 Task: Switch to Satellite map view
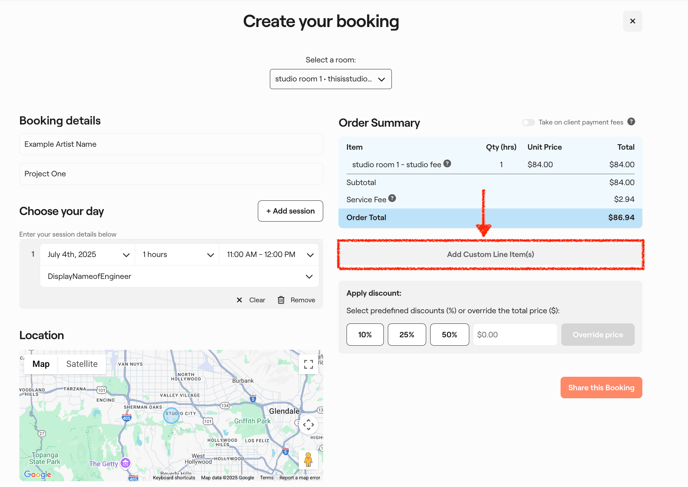(82, 364)
